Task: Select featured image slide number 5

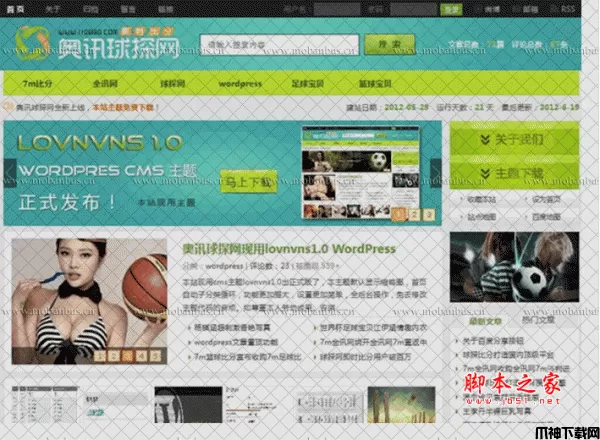Action: [155, 357]
